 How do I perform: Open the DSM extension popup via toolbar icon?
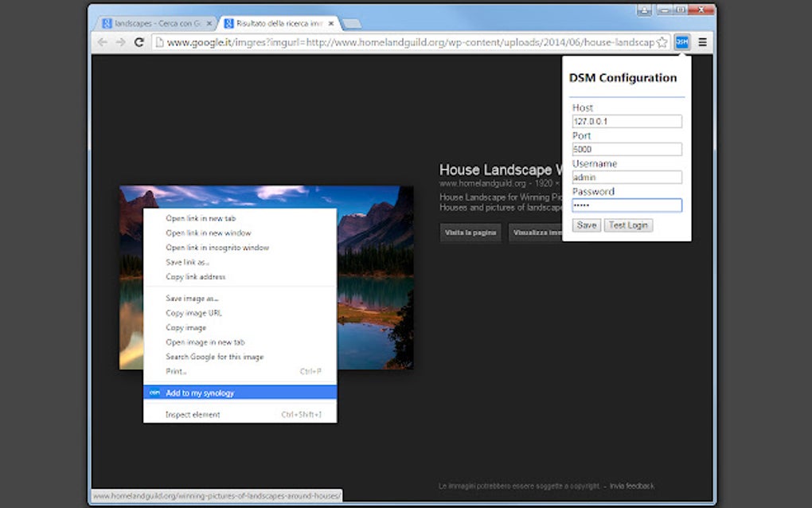(681, 41)
